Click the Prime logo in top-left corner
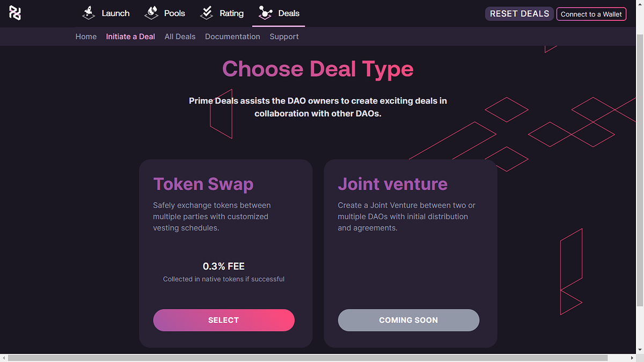 pyautogui.click(x=14, y=13)
